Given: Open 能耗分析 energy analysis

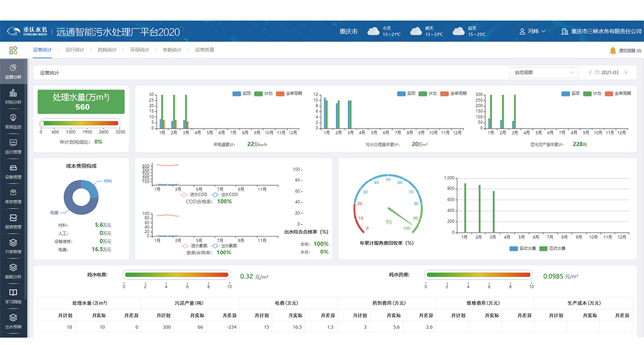Looking at the screenshot, I should 13,271.
